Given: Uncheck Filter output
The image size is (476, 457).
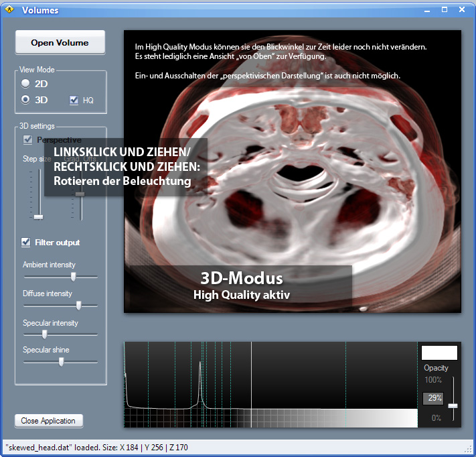Looking at the screenshot, I should [x=26, y=242].
